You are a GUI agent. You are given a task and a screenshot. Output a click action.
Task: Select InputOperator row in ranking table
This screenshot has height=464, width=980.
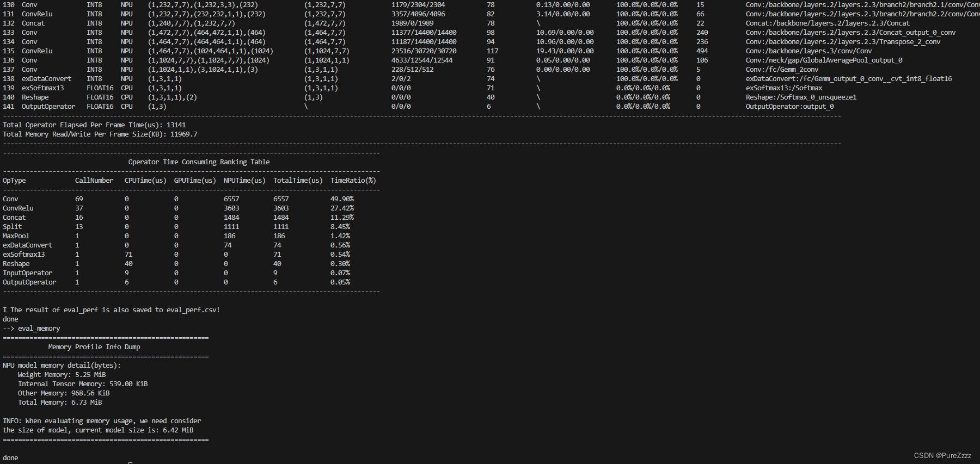click(x=176, y=273)
